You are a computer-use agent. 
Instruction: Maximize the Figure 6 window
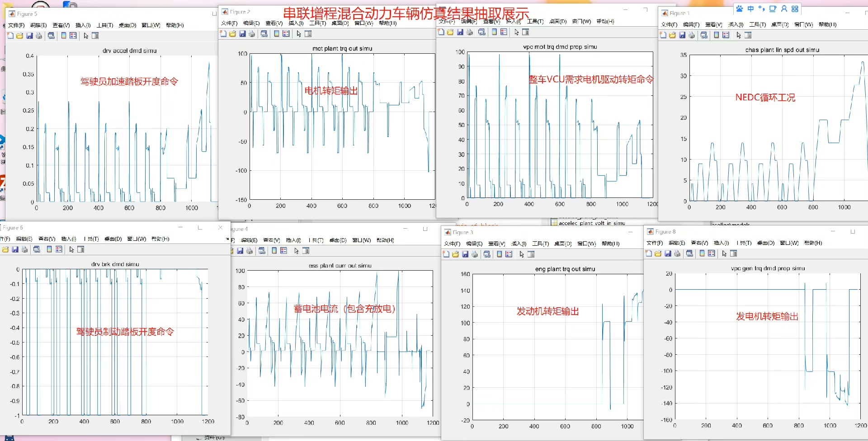coord(199,227)
